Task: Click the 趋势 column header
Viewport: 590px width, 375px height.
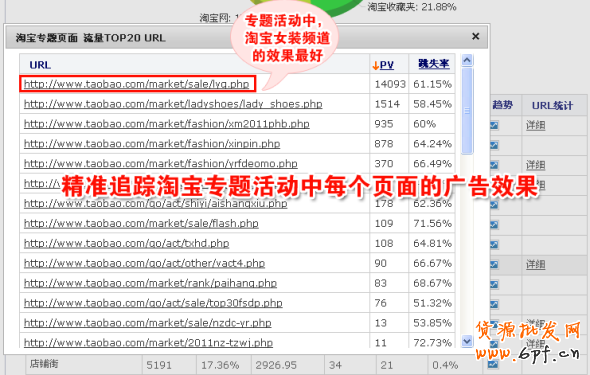Action: tap(502, 105)
